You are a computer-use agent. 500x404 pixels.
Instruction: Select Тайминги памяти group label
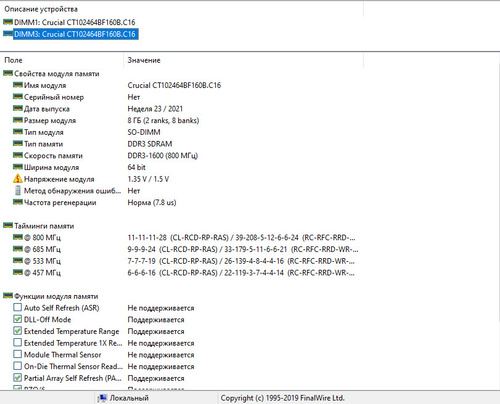tap(44, 226)
